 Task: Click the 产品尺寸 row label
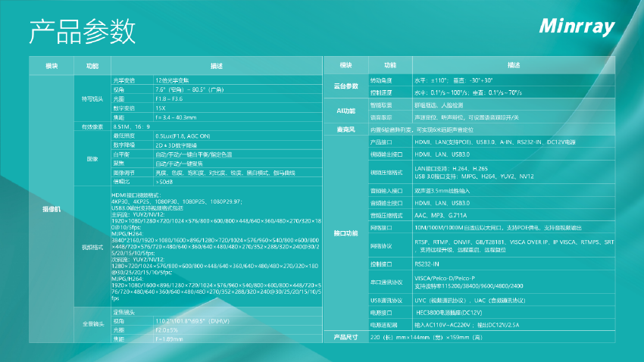point(345,336)
